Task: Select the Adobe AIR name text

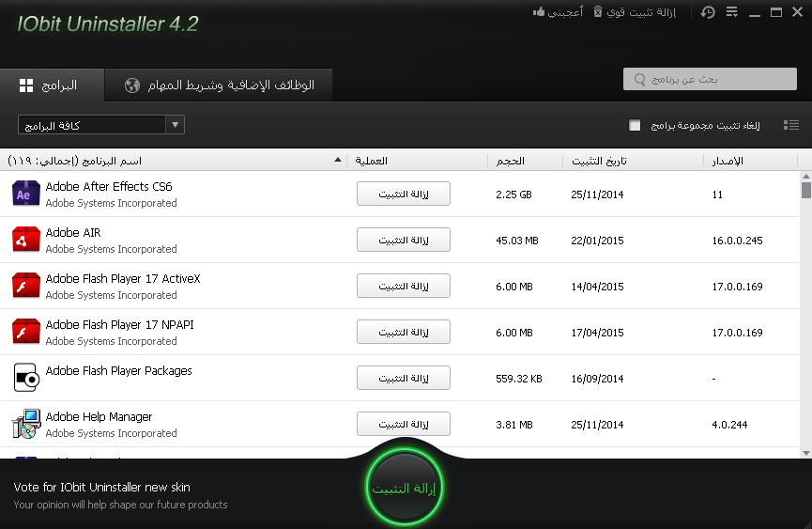Action: tap(73, 233)
